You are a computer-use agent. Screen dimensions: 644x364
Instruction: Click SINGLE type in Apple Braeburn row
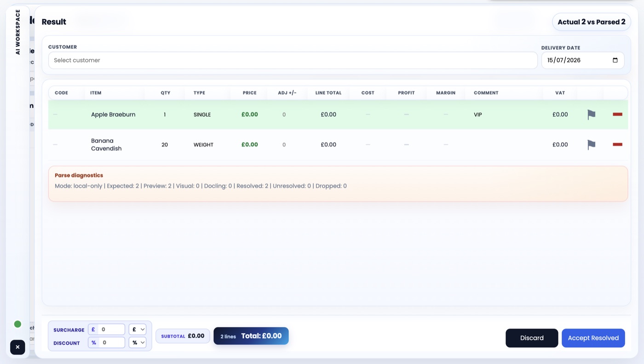click(202, 114)
